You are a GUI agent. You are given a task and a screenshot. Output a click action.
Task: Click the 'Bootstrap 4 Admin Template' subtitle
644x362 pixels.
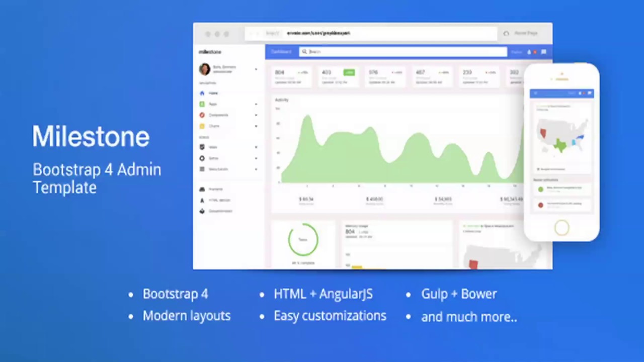point(97,178)
